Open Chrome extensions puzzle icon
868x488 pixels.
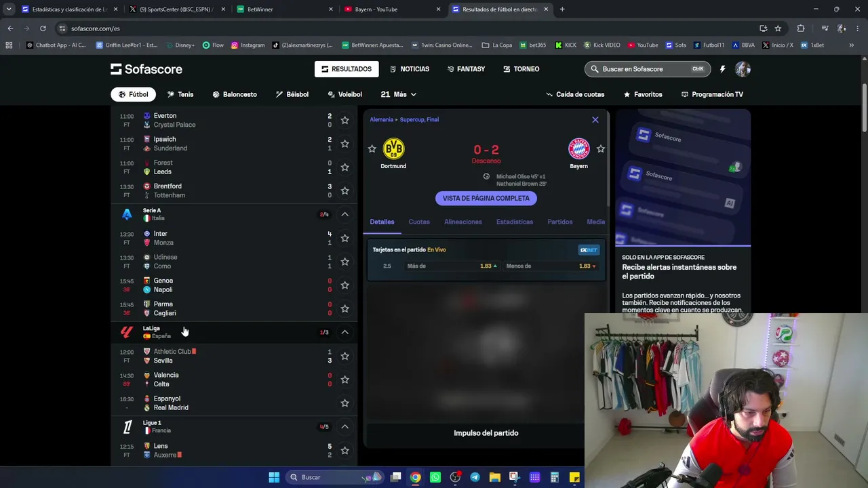[x=801, y=28]
